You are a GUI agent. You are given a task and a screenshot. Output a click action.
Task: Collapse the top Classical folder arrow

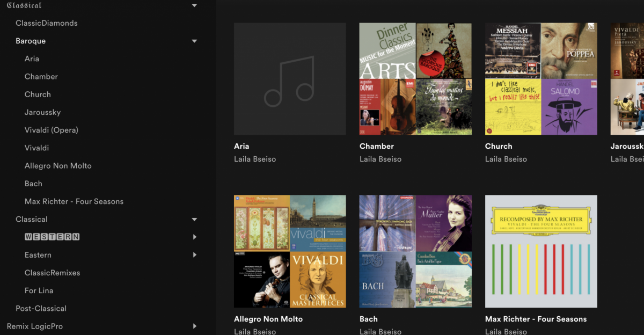point(194,5)
